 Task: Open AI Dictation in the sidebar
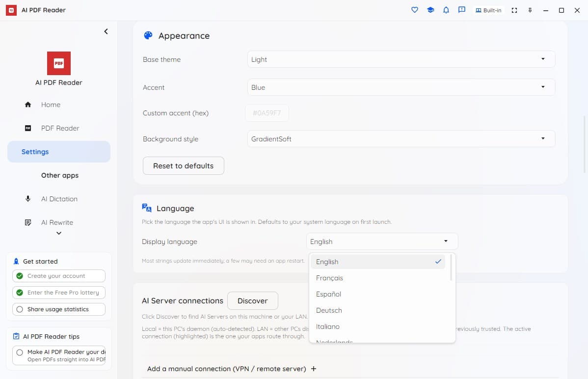coord(59,199)
